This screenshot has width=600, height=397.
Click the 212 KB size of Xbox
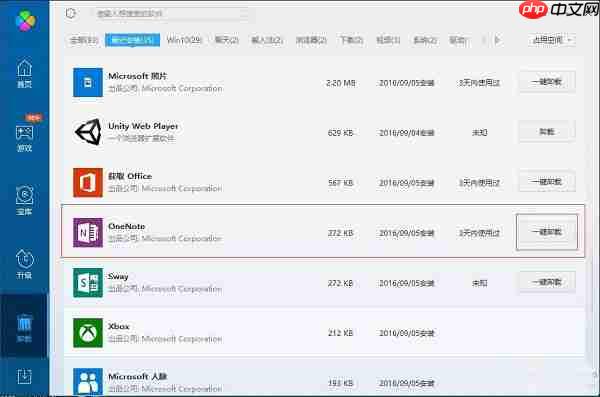pos(341,333)
